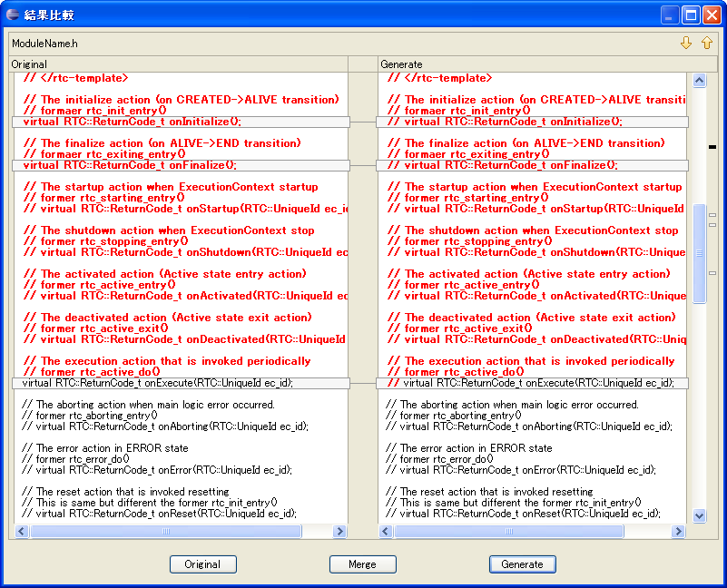Click the vertical scrollbar up arrow

(x=699, y=81)
